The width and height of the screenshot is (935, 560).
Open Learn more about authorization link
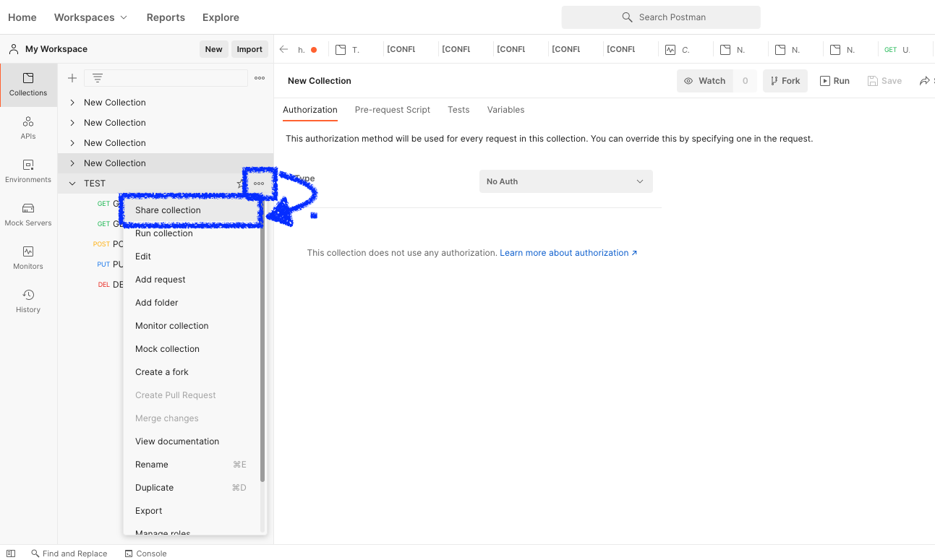568,253
